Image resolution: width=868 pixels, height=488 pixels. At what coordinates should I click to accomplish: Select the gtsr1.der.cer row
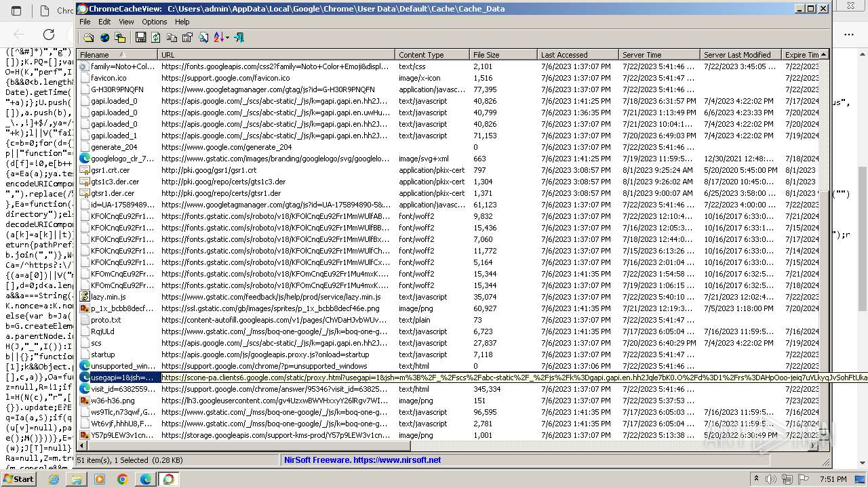point(448,193)
